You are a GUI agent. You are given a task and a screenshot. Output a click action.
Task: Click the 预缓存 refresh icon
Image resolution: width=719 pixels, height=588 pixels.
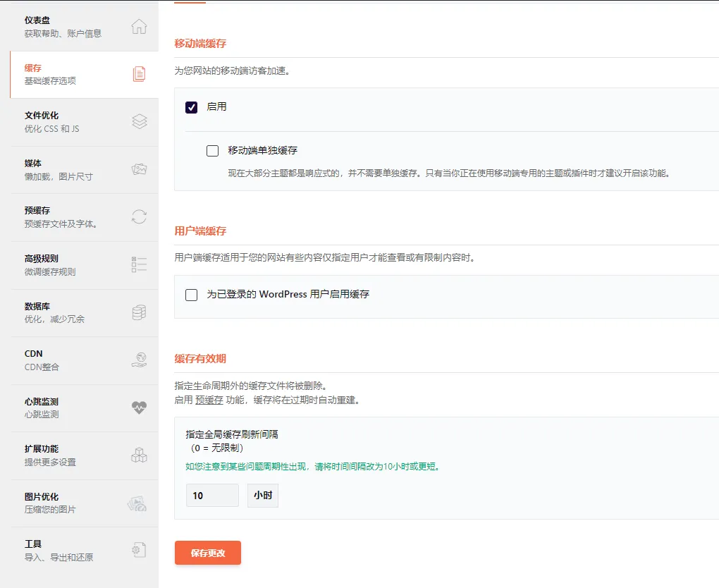pyautogui.click(x=140, y=217)
